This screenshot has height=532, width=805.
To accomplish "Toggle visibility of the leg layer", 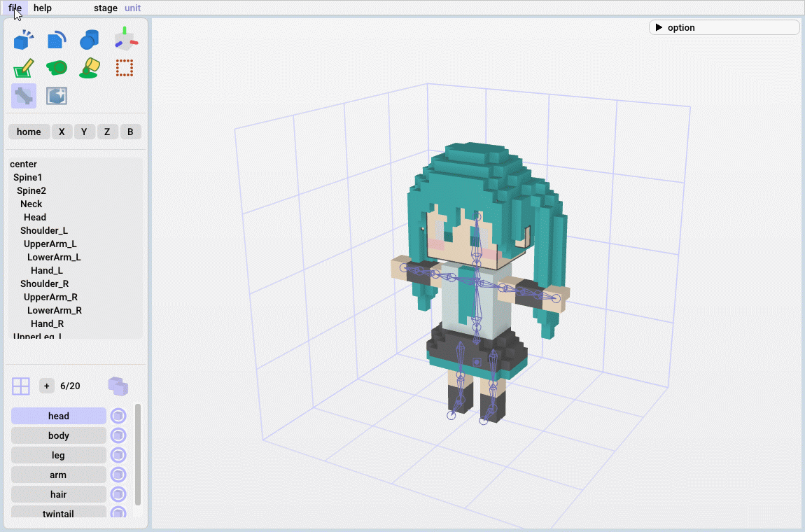I will tap(118, 455).
